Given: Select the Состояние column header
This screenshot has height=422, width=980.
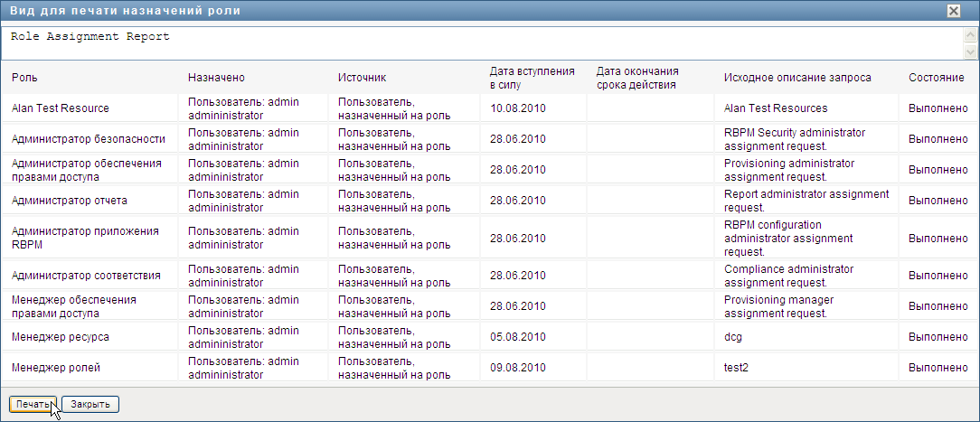Looking at the screenshot, I should click(x=937, y=78).
